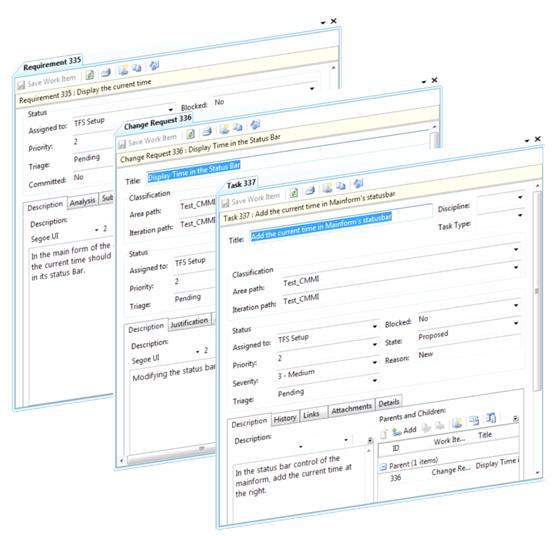Click the refresh icon in Change Request 336 toolbar
The image size is (556, 536).
(190, 134)
